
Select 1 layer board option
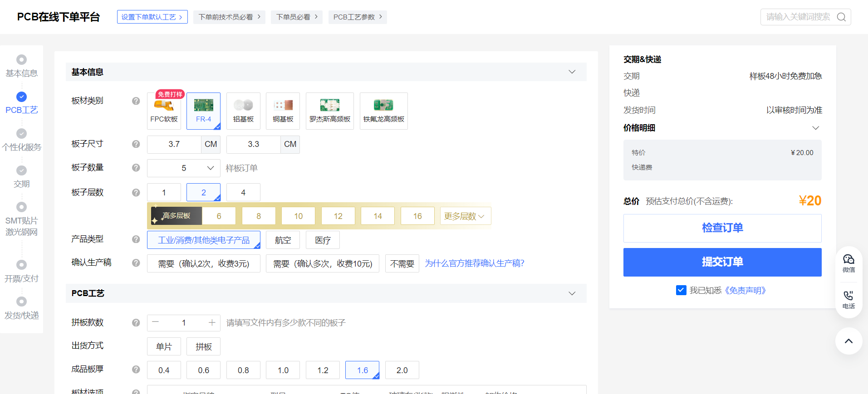(x=164, y=192)
